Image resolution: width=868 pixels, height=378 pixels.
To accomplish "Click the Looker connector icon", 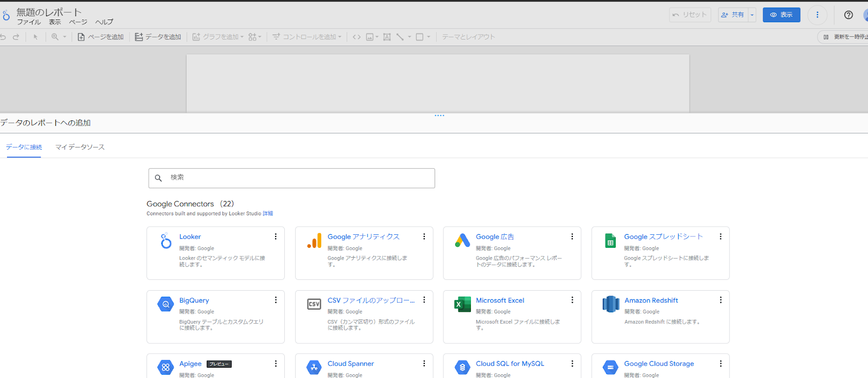I will point(166,241).
